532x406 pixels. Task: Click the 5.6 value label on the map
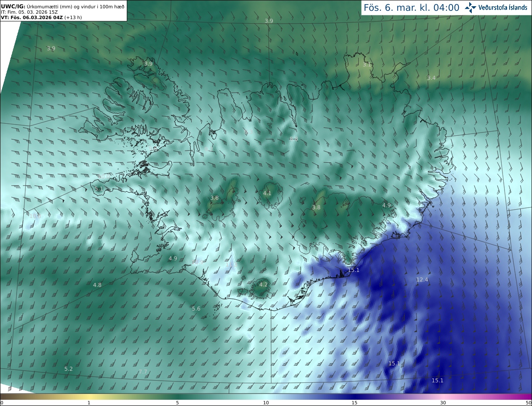click(196, 308)
